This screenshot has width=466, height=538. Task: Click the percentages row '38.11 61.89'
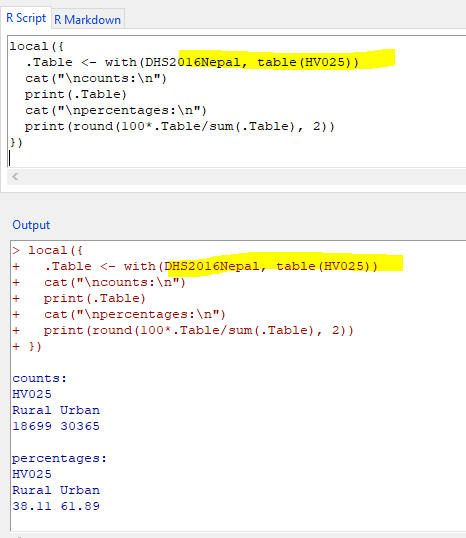[56, 506]
